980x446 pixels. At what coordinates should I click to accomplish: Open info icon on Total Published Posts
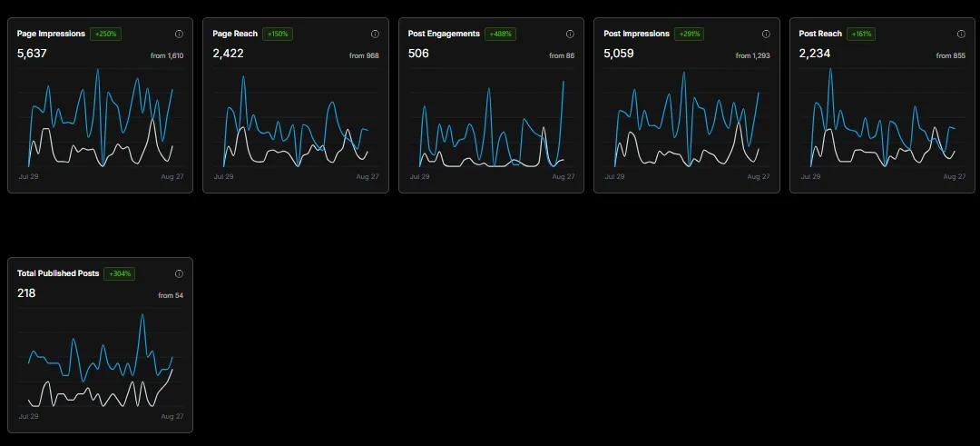179,274
